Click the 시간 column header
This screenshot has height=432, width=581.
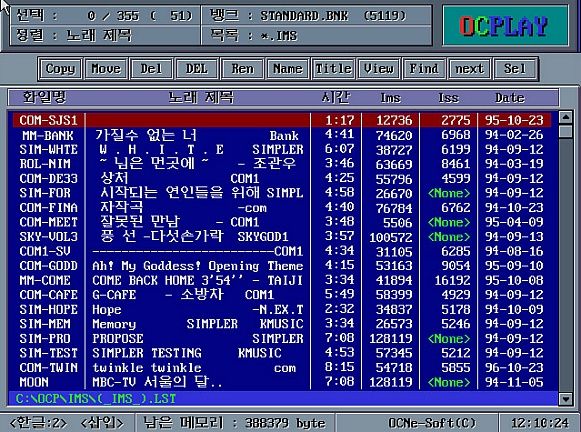336,97
